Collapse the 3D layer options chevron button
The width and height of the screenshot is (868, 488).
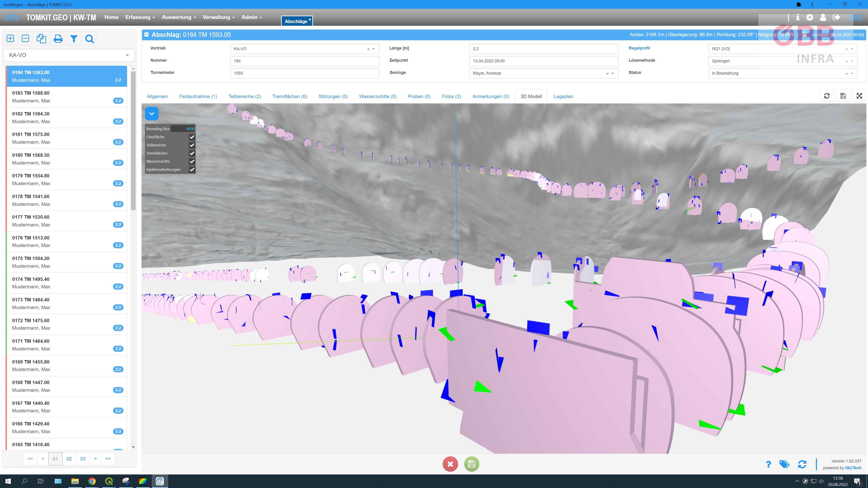152,114
